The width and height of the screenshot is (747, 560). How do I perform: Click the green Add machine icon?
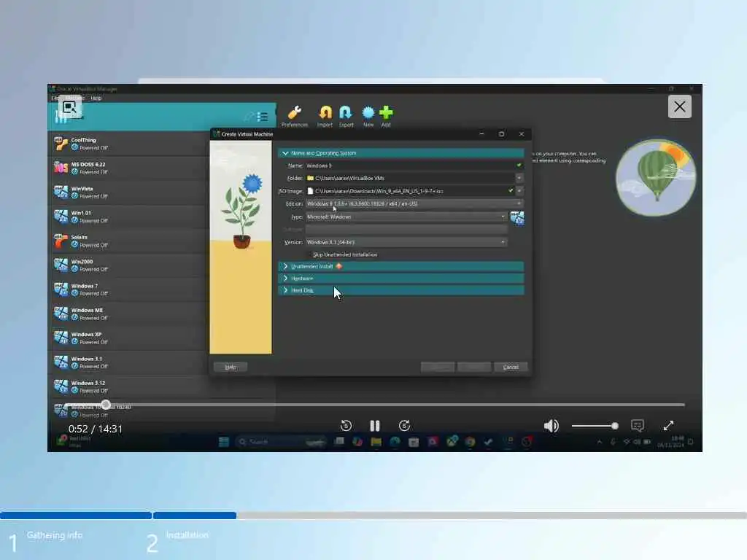[386, 116]
